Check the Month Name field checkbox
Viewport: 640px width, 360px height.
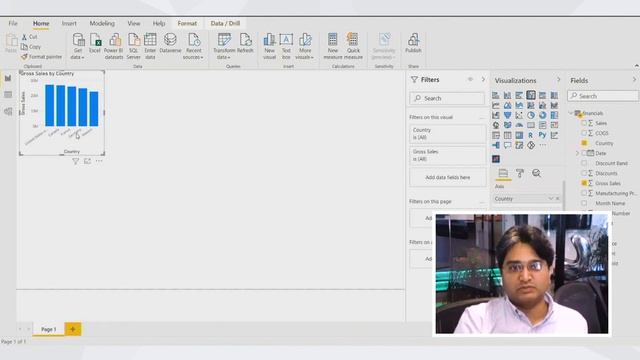[x=584, y=203]
